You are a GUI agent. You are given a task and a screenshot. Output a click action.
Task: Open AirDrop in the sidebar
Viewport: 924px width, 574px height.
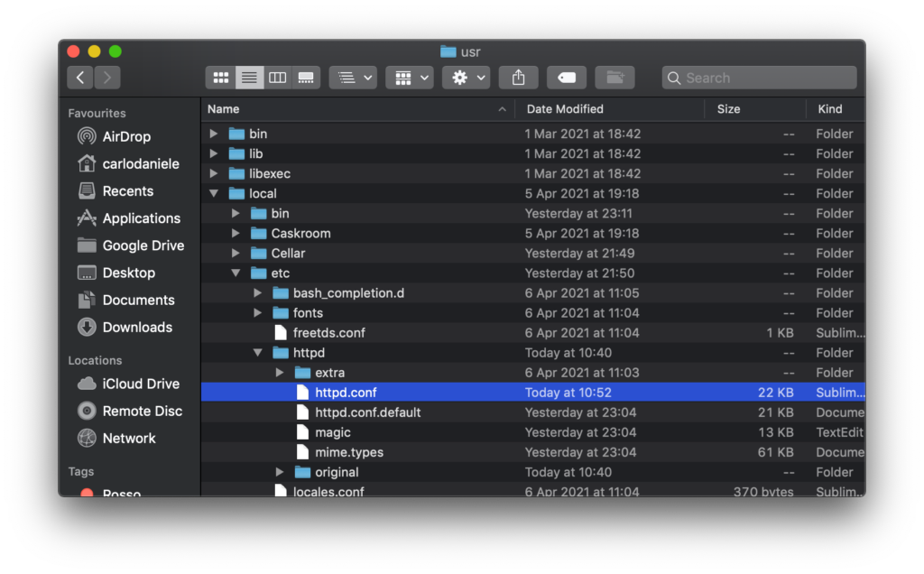coord(115,136)
